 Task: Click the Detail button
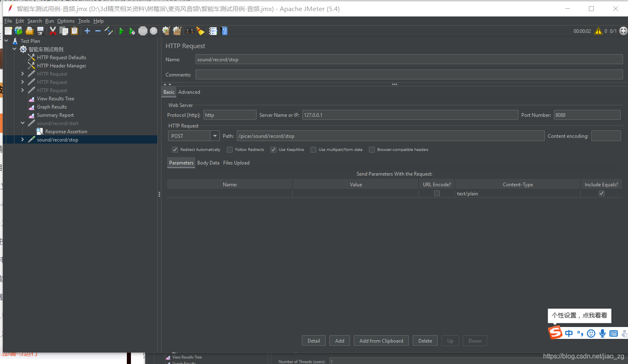(x=314, y=341)
